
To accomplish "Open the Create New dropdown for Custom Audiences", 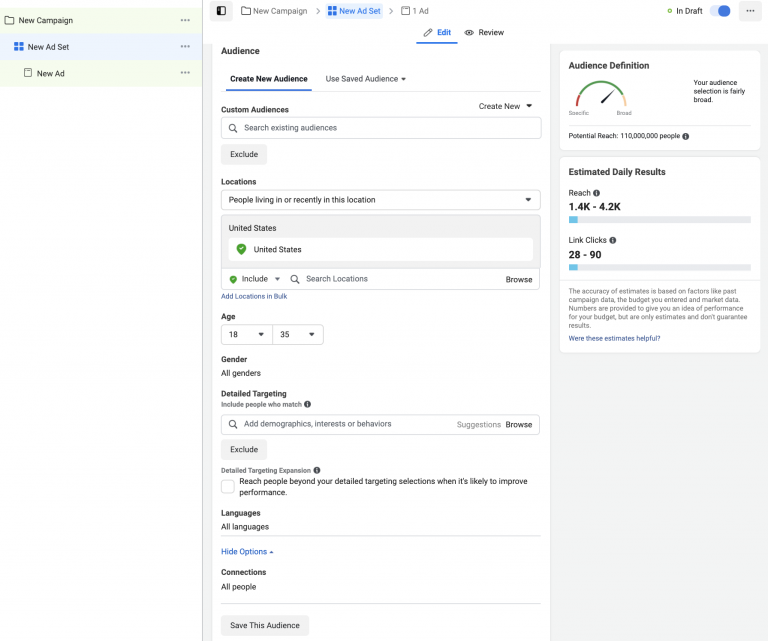I will click(x=506, y=106).
